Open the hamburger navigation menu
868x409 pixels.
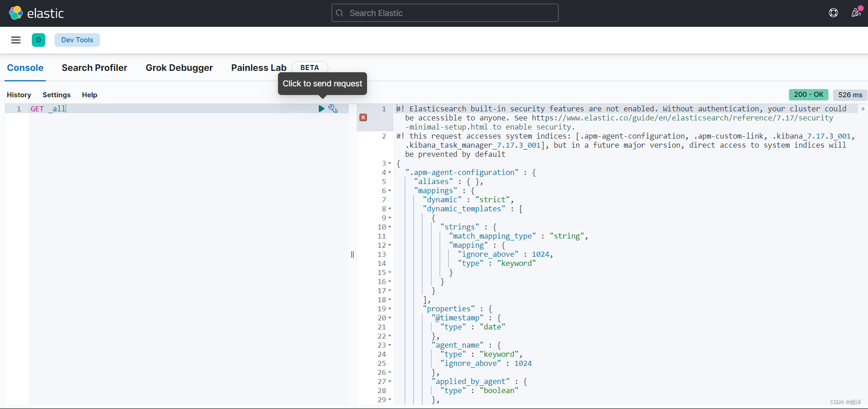pyautogui.click(x=16, y=40)
